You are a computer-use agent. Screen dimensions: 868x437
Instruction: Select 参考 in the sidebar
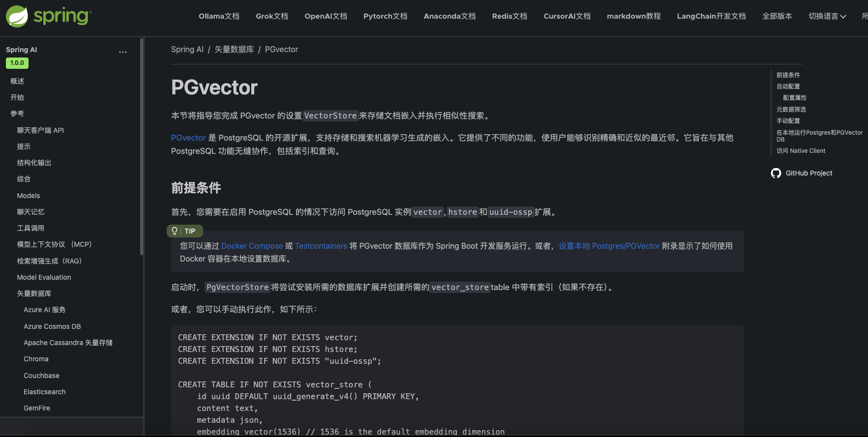17,114
